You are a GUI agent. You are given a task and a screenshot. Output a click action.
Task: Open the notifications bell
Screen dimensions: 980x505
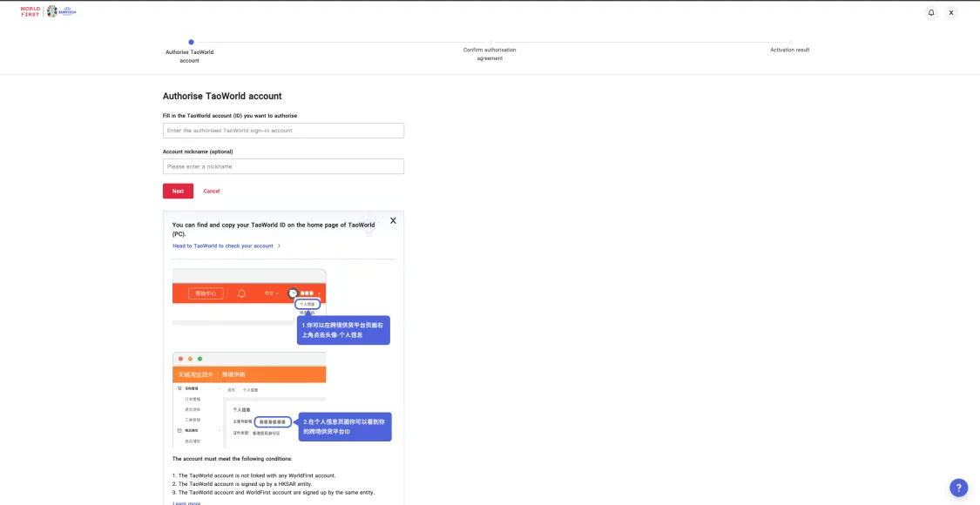click(x=931, y=12)
